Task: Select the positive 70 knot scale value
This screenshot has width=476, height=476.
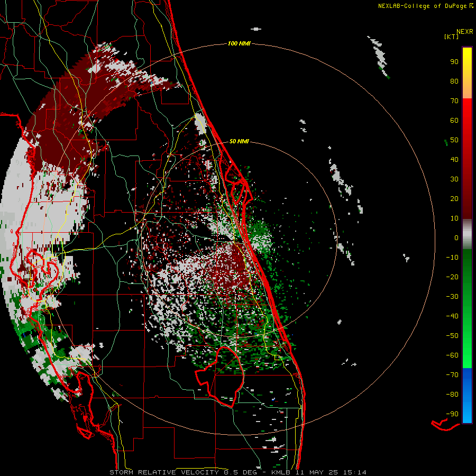Action: tap(454, 101)
